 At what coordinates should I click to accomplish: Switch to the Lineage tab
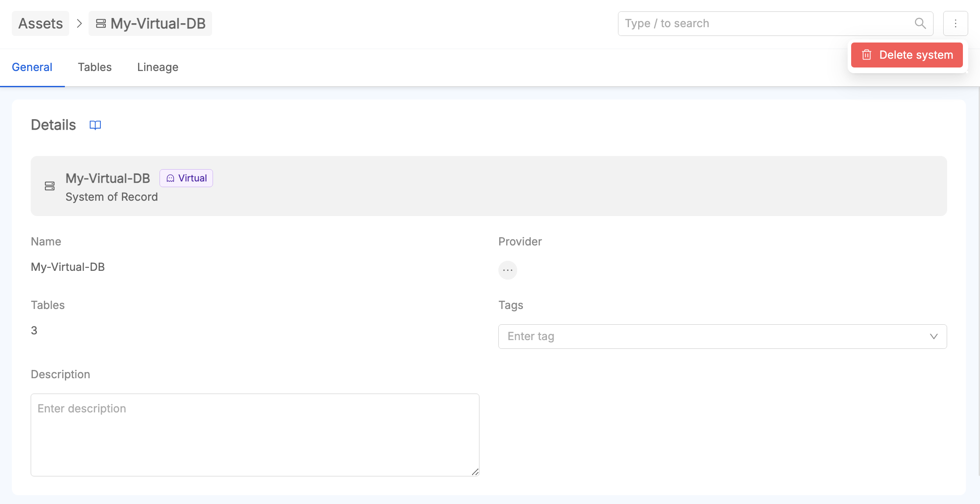[x=157, y=67]
